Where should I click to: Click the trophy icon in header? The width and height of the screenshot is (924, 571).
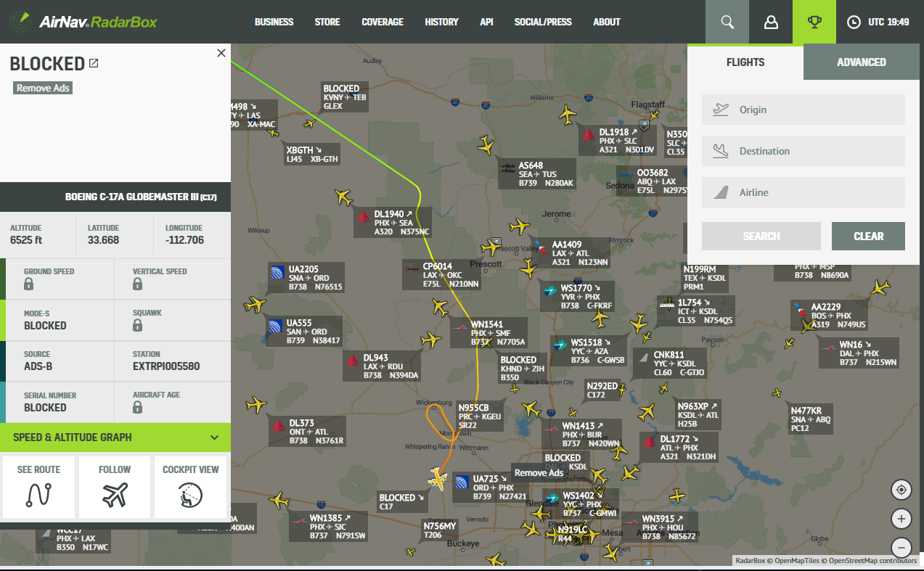point(814,22)
